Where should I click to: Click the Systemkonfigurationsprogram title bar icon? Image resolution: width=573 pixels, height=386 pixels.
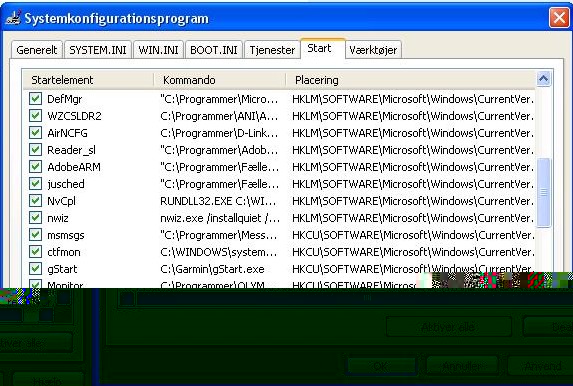point(13,18)
